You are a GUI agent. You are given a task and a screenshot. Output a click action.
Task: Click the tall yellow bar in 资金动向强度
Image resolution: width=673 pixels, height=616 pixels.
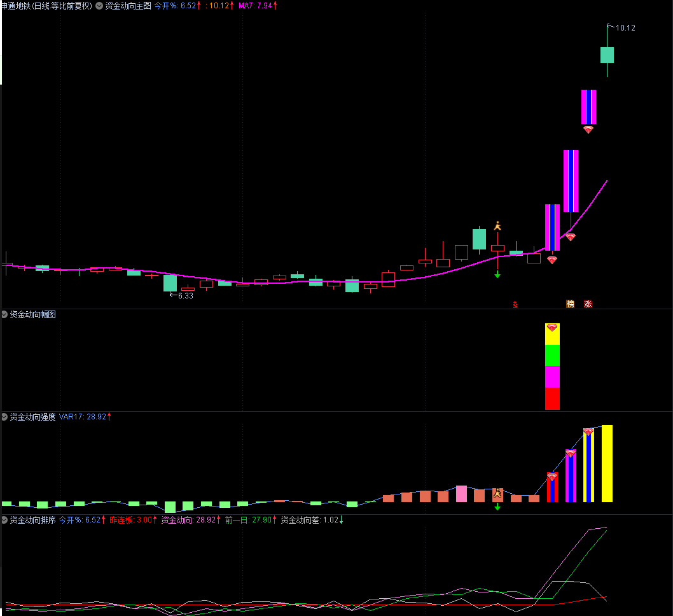click(x=607, y=463)
